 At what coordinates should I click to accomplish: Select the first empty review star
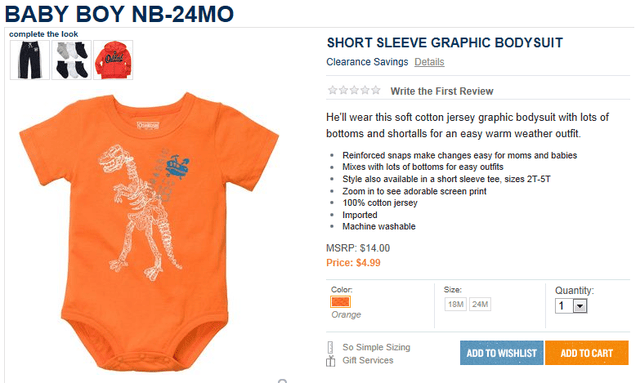(x=333, y=90)
